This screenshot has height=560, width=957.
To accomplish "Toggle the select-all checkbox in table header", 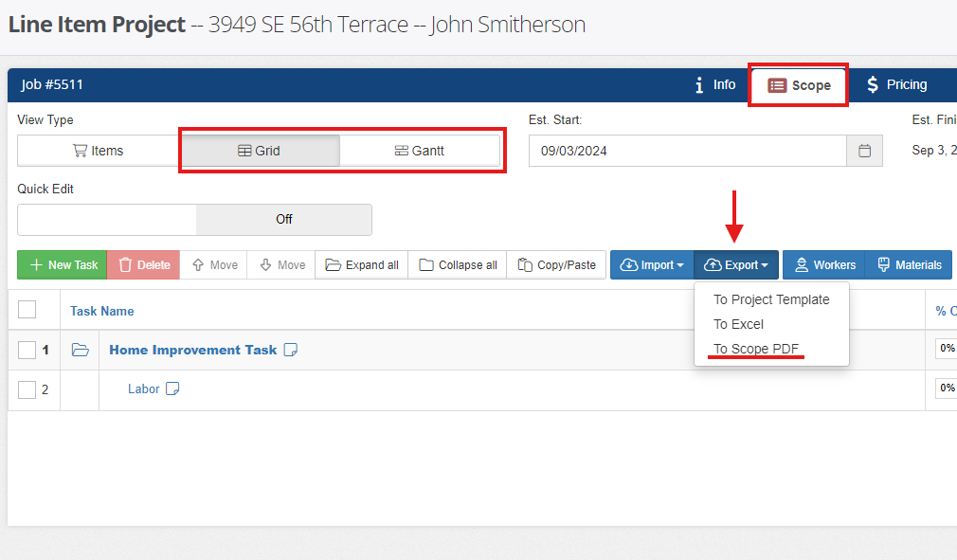I will tap(27, 310).
